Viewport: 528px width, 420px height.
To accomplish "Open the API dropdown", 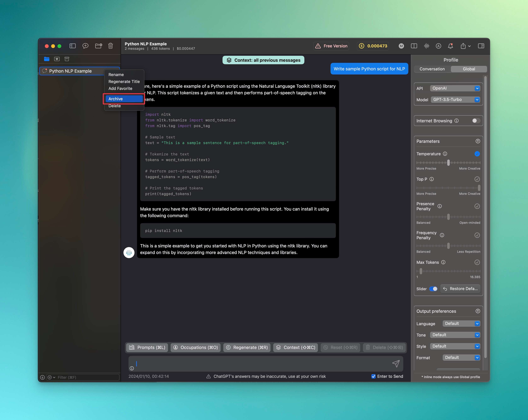I will point(455,88).
